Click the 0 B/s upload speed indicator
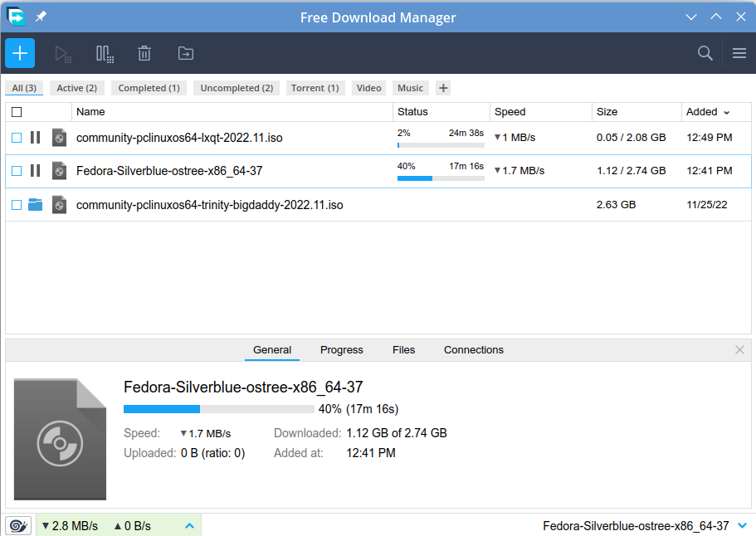Viewport: 756px width, 536px height. coord(133,526)
